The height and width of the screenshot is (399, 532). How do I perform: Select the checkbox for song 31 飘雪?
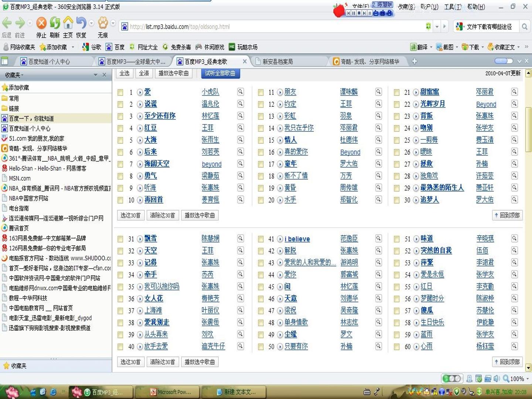point(120,239)
